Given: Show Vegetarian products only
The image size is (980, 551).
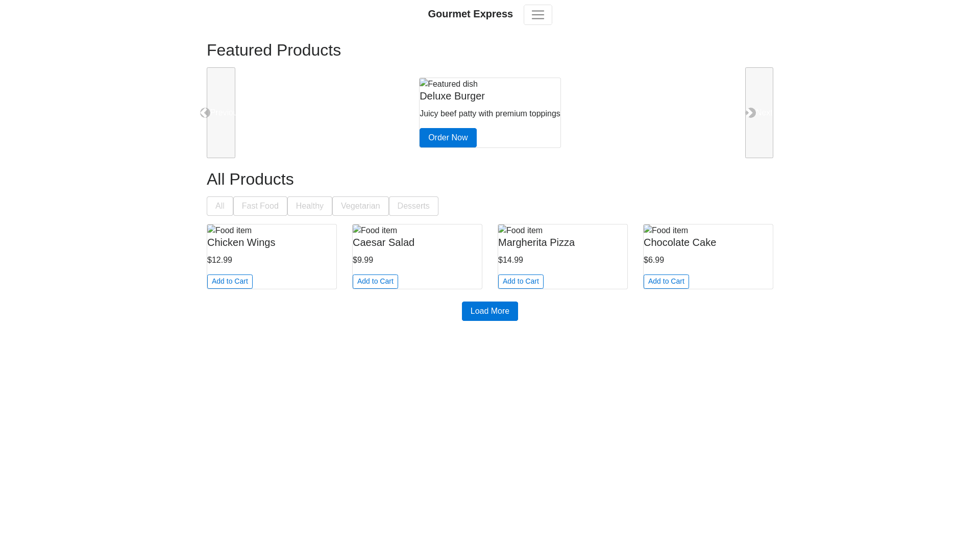Looking at the screenshot, I should [360, 206].
